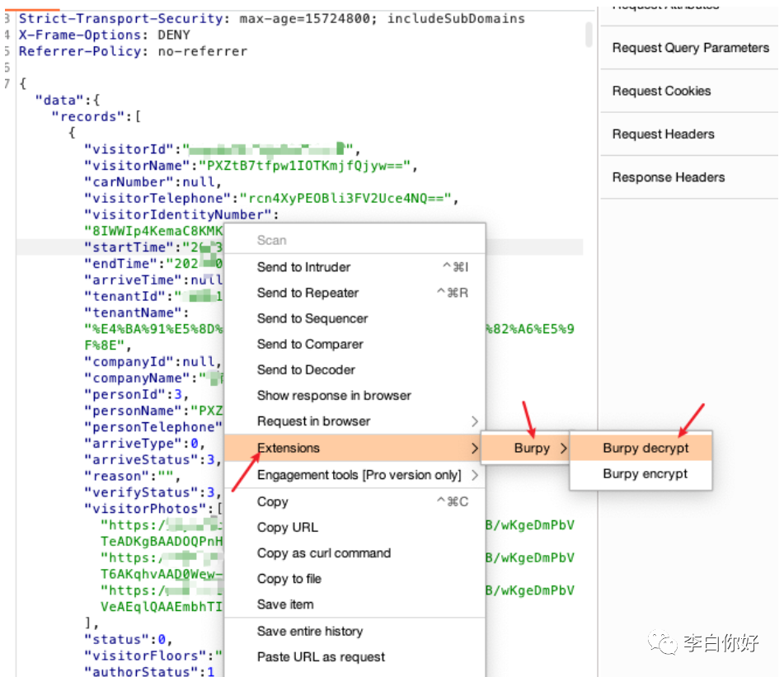This screenshot has height=677, width=784.
Task: Select Save item
Action: (354, 604)
